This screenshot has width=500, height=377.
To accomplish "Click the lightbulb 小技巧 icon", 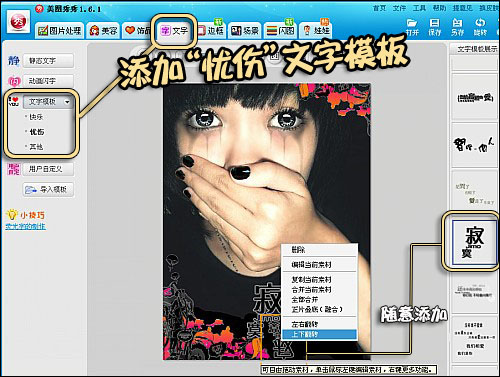I will coord(12,215).
